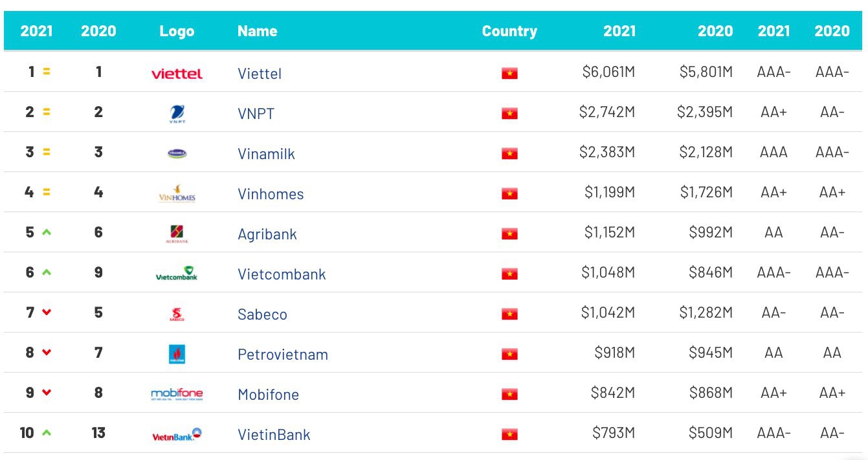The height and width of the screenshot is (460, 868).
Task: Click the Name column header
Action: 257,31
